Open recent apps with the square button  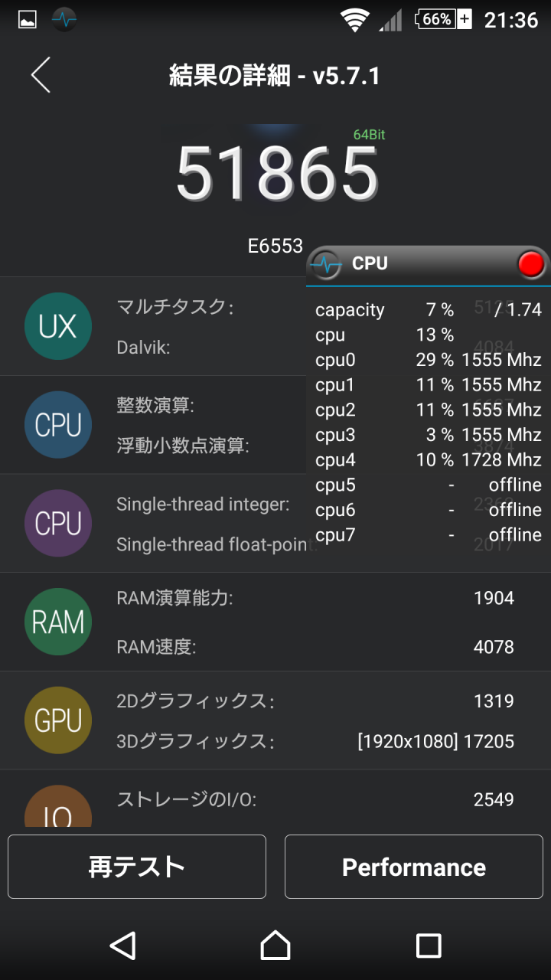click(x=429, y=946)
